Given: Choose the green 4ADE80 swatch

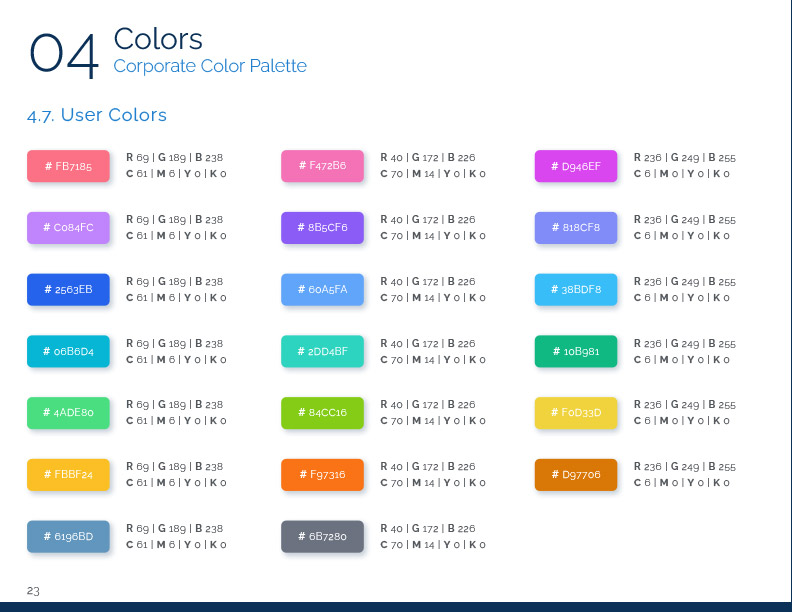Looking at the screenshot, I should click(68, 413).
